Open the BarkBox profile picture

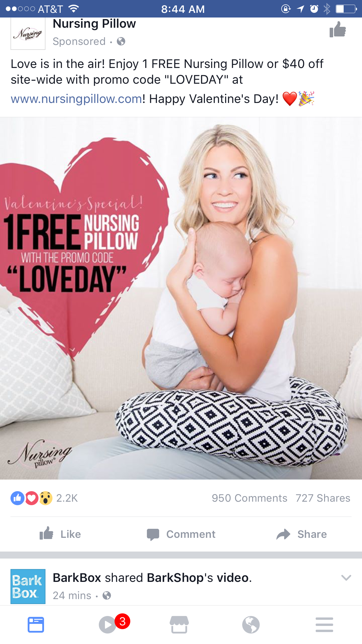tap(28, 586)
